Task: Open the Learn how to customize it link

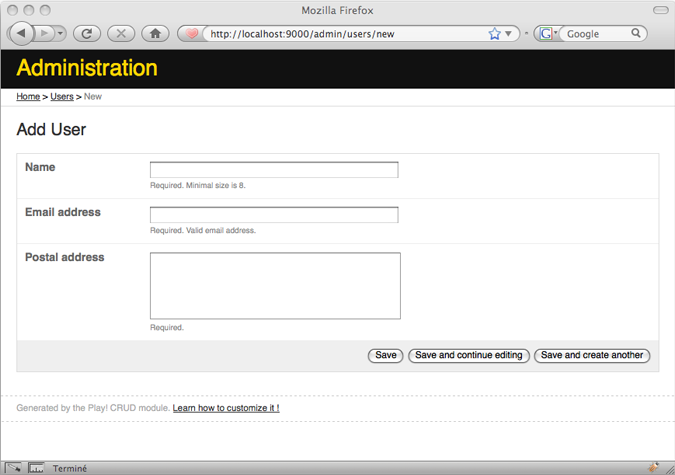Action: 226,408
